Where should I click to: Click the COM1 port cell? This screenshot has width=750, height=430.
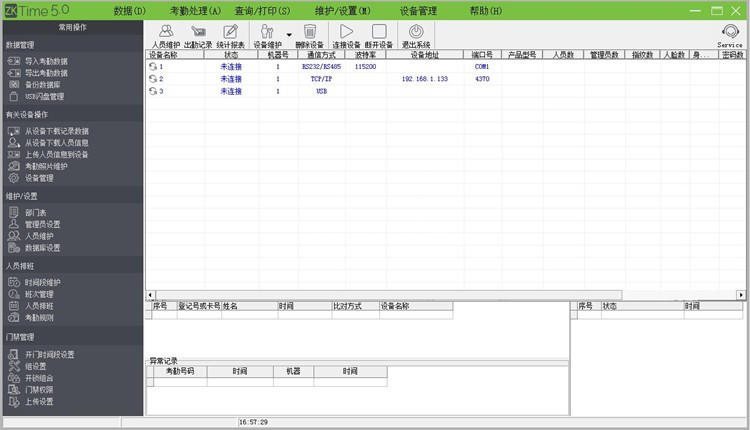(482, 66)
